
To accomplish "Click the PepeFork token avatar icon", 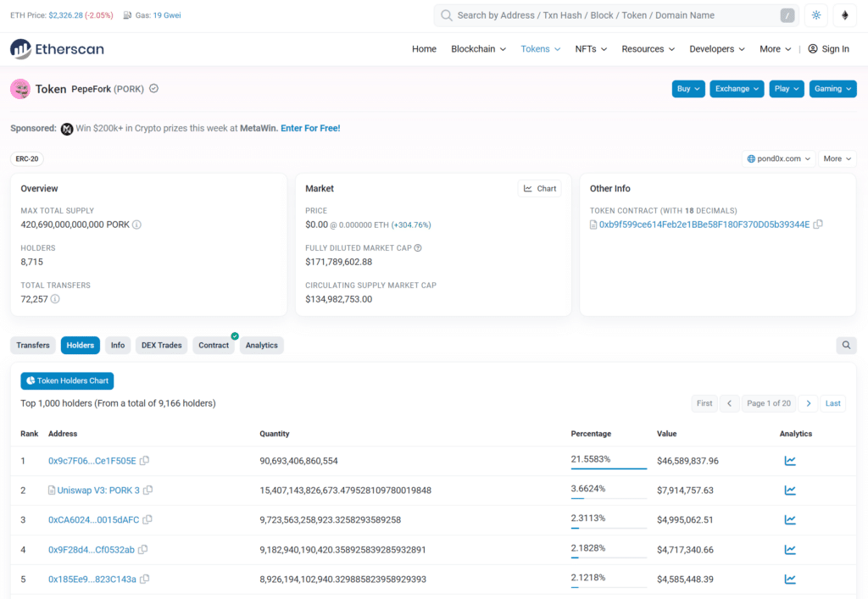I will 20,89.
